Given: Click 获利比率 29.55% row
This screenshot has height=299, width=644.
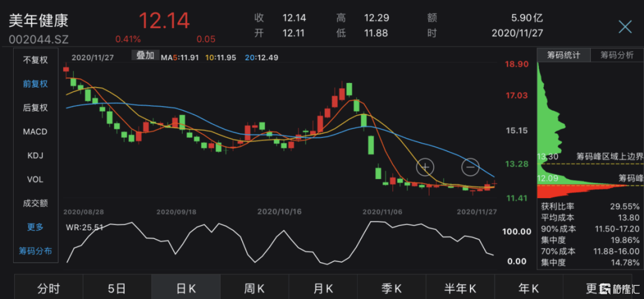Looking at the screenshot, I should (590, 206).
